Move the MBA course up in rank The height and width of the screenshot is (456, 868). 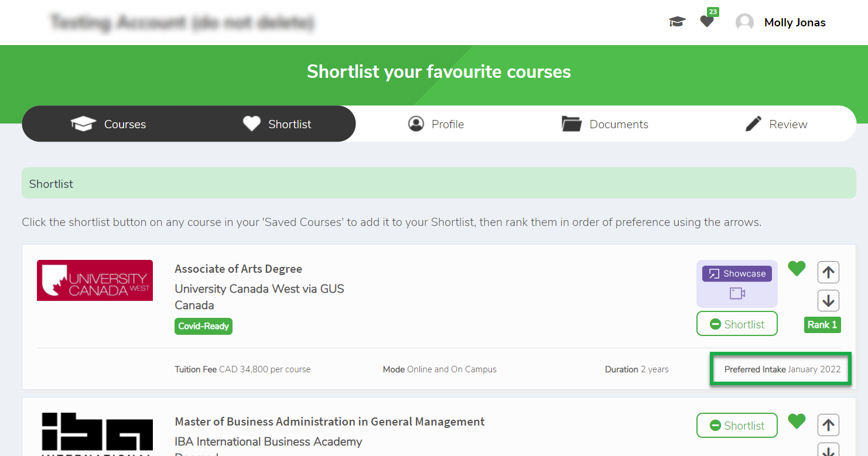click(x=828, y=425)
